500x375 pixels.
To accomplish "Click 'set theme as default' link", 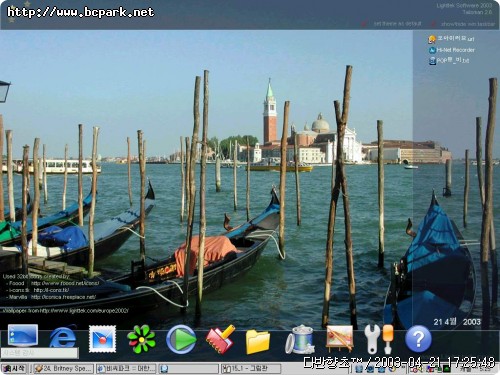I will click(x=397, y=24).
